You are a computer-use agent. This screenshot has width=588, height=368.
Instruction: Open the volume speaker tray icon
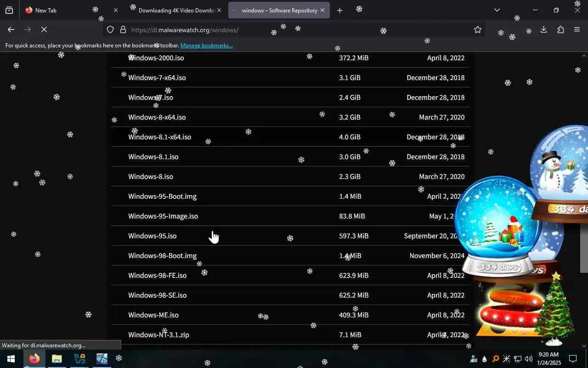528,359
